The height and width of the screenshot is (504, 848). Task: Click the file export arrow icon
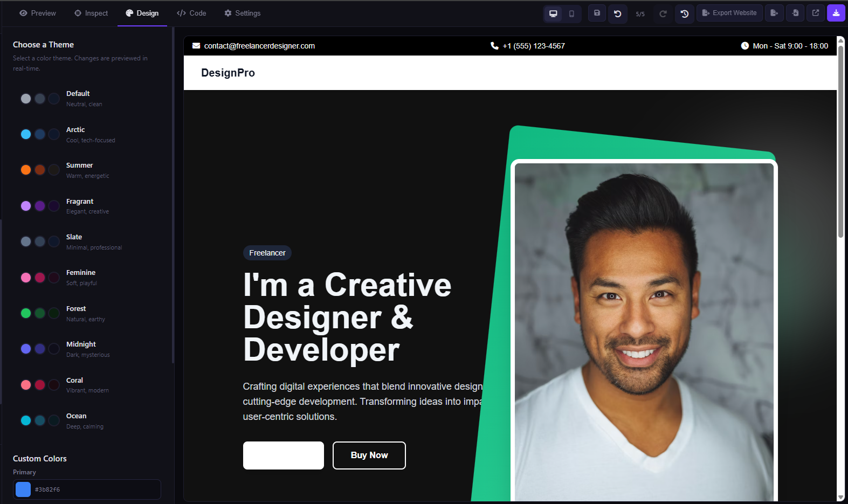coord(774,13)
